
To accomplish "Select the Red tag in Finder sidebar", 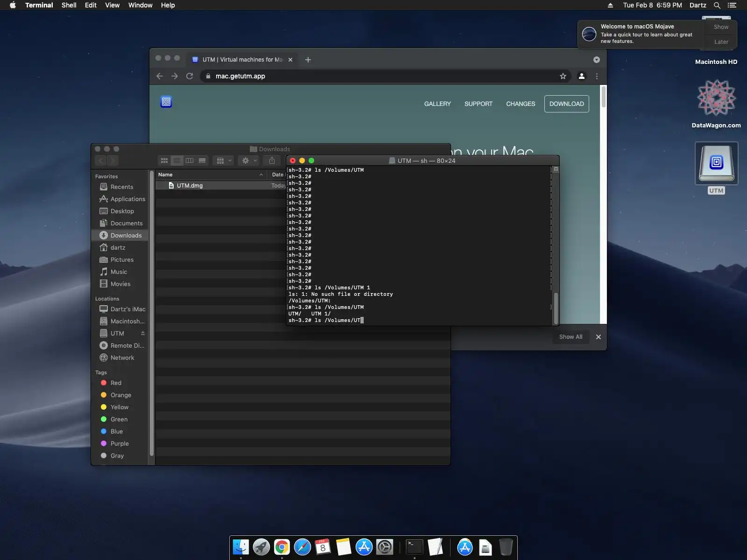I will point(116,383).
